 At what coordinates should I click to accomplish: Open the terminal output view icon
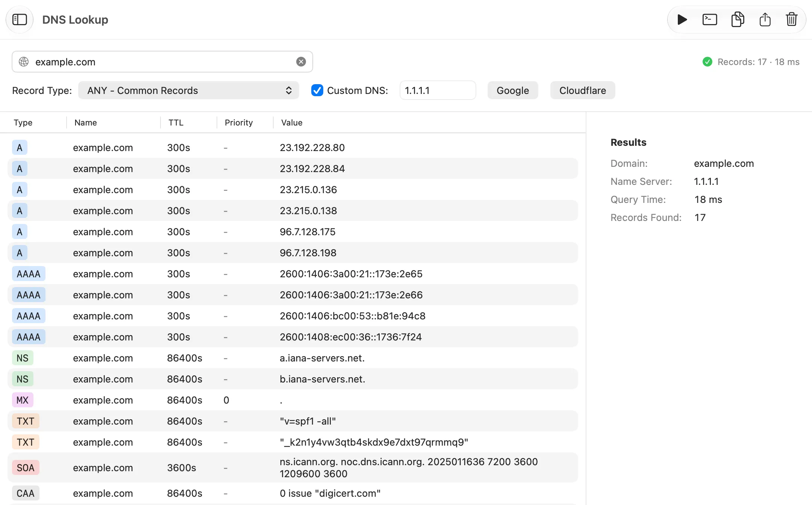pos(710,20)
